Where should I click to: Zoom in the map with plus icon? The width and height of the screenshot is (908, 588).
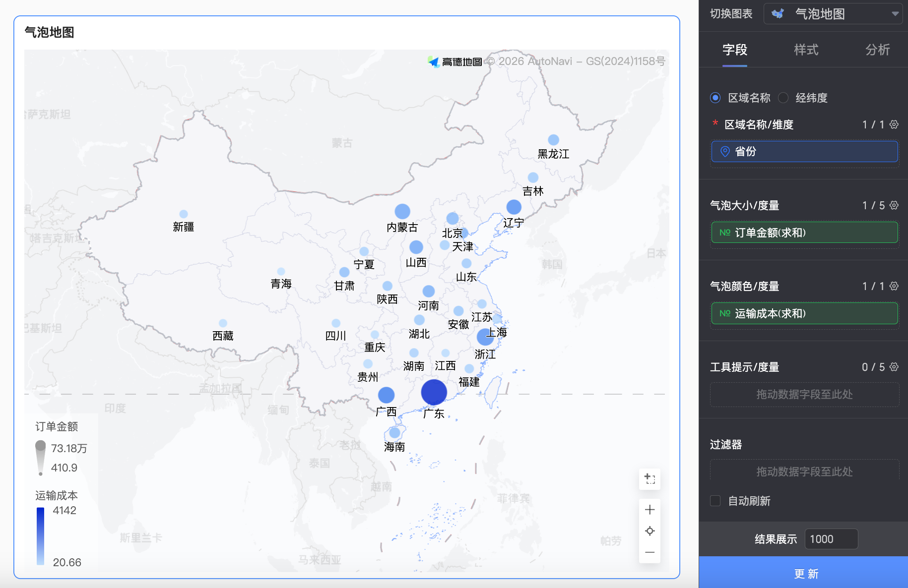[649, 510]
